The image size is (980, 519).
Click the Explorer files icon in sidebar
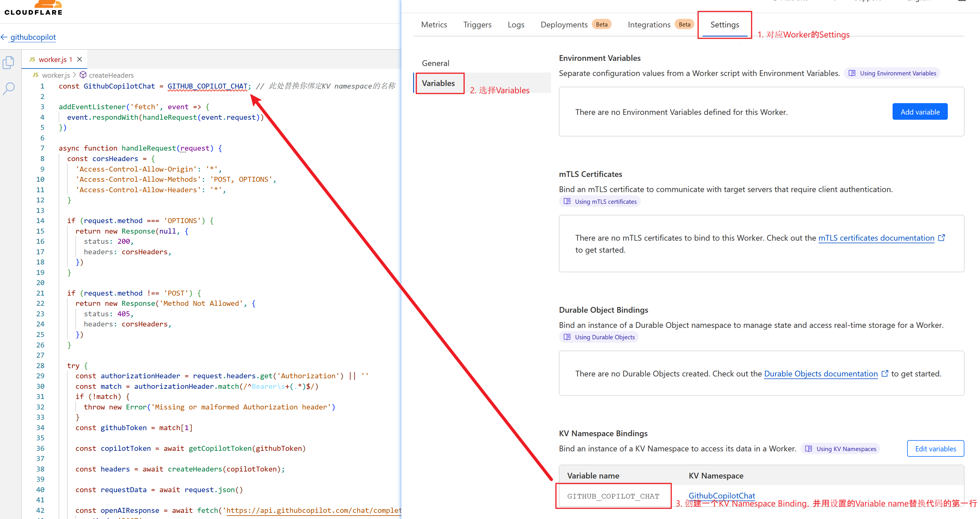click(x=8, y=63)
